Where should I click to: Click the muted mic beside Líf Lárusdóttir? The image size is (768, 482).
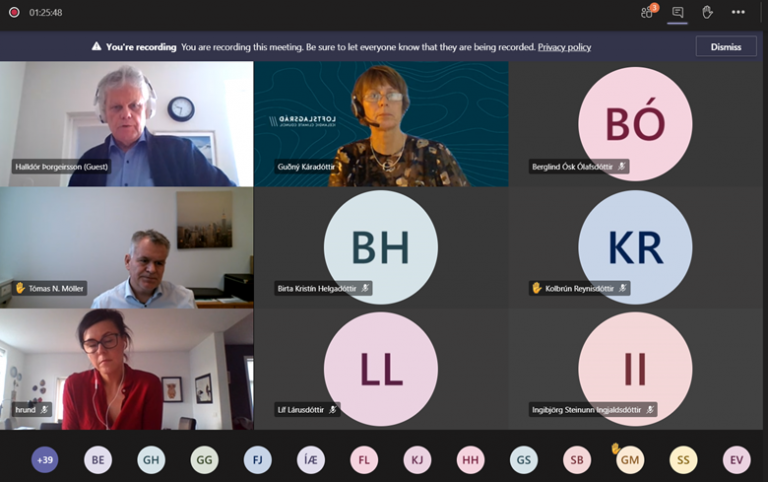point(332,409)
